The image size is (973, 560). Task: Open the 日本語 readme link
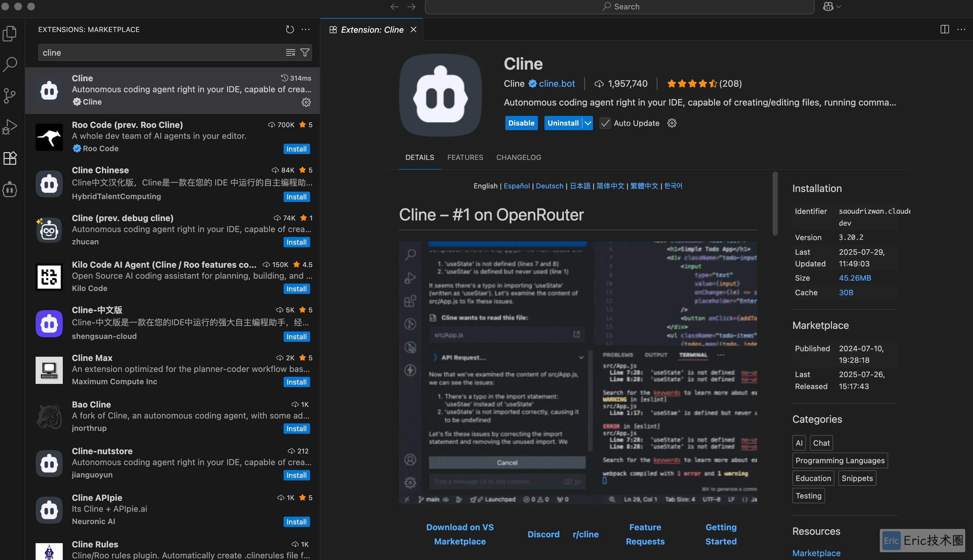click(580, 186)
